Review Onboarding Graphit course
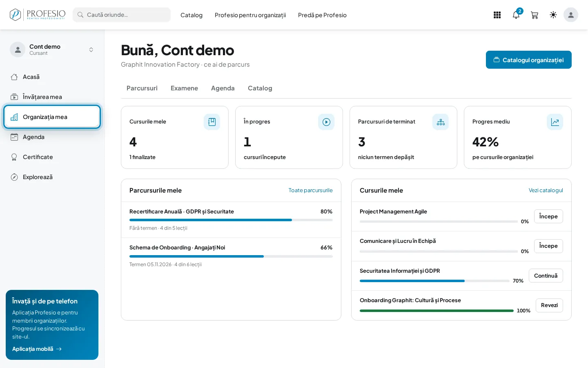The image size is (588, 368). (x=549, y=305)
